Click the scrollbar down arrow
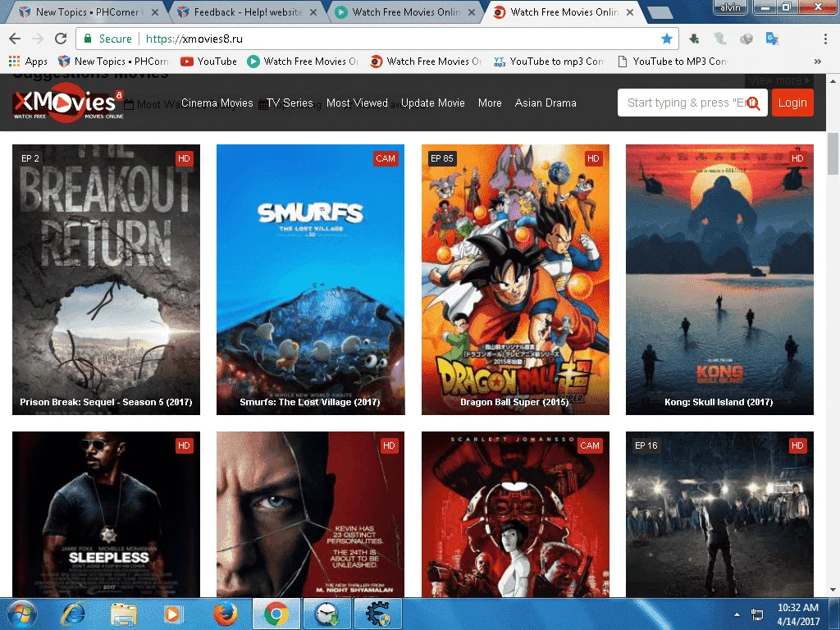The height and width of the screenshot is (630, 840). tap(833, 591)
